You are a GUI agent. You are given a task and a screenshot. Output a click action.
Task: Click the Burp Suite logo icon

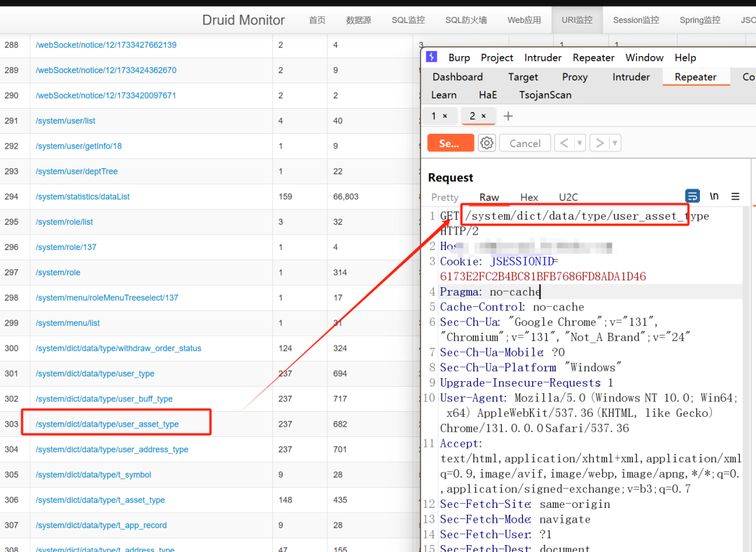[431, 57]
